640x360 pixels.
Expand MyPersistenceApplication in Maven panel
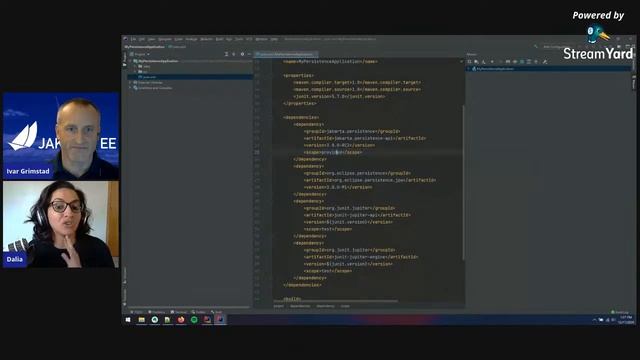point(469,69)
